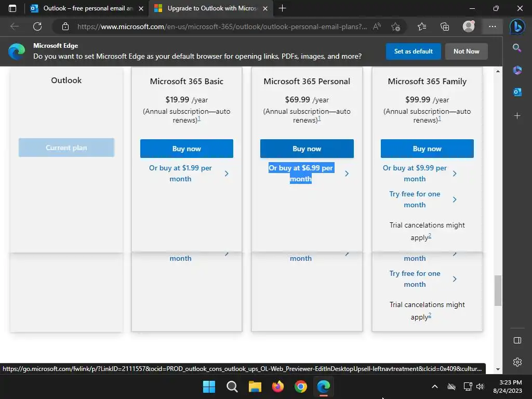Click chevron beside upper Try free offer
This screenshot has height=399, width=532.
pyautogui.click(x=455, y=199)
